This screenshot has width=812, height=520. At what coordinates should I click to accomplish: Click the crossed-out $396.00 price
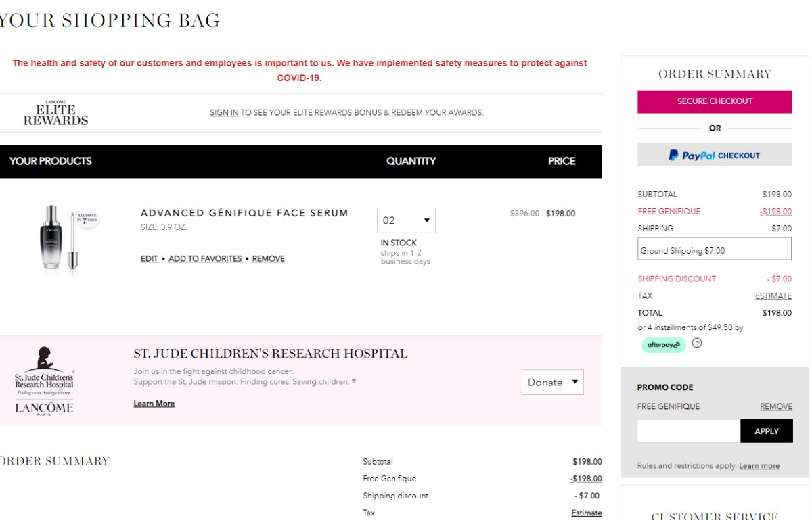tap(524, 213)
